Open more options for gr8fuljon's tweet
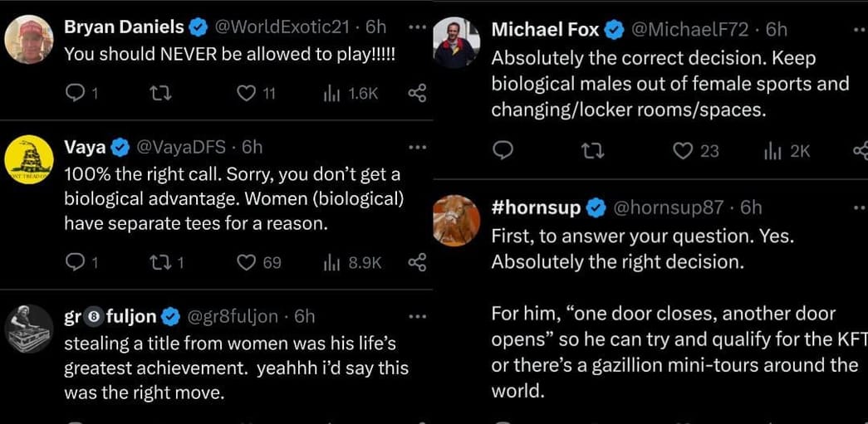Screen dimensions: 868x424 [417, 316]
